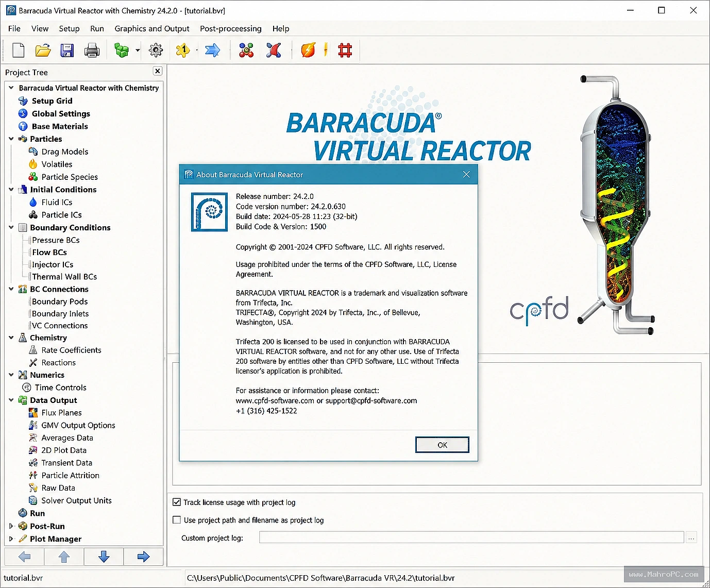The image size is (710, 588).
Task: Open the dropdown arrow beside green cubes
Action: pos(138,51)
